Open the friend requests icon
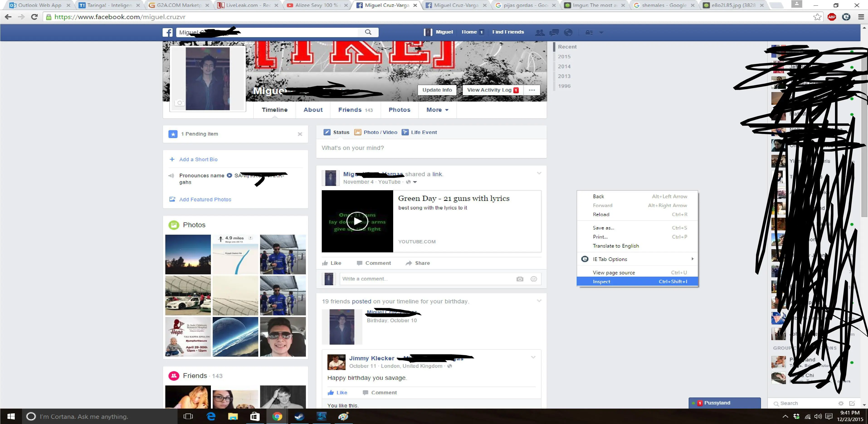868x424 pixels. point(540,32)
